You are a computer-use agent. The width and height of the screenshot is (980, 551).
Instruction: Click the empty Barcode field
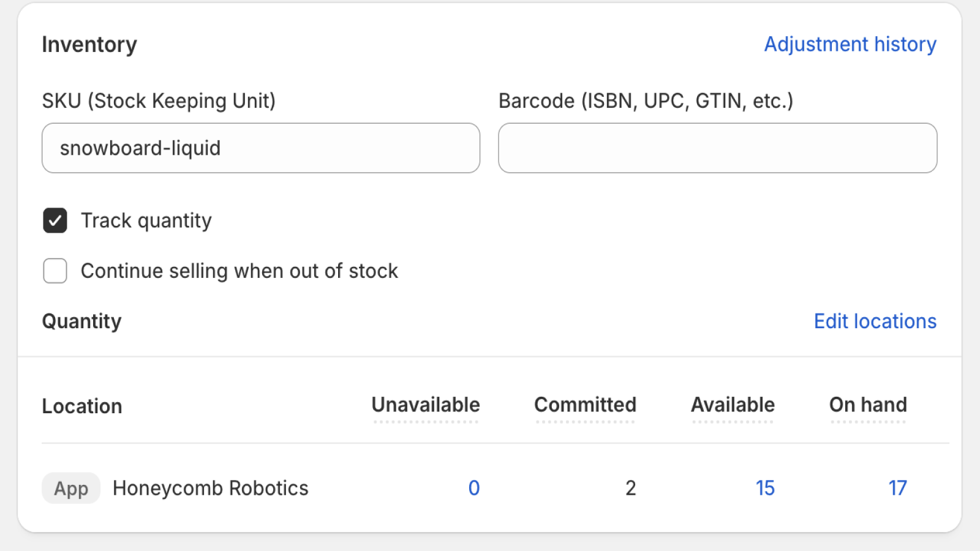coord(717,148)
